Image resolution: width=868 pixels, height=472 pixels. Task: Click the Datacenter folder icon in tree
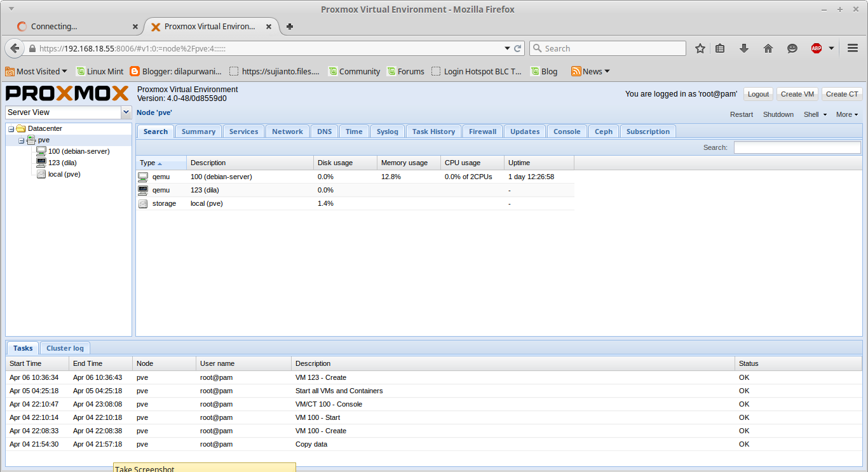click(x=21, y=128)
